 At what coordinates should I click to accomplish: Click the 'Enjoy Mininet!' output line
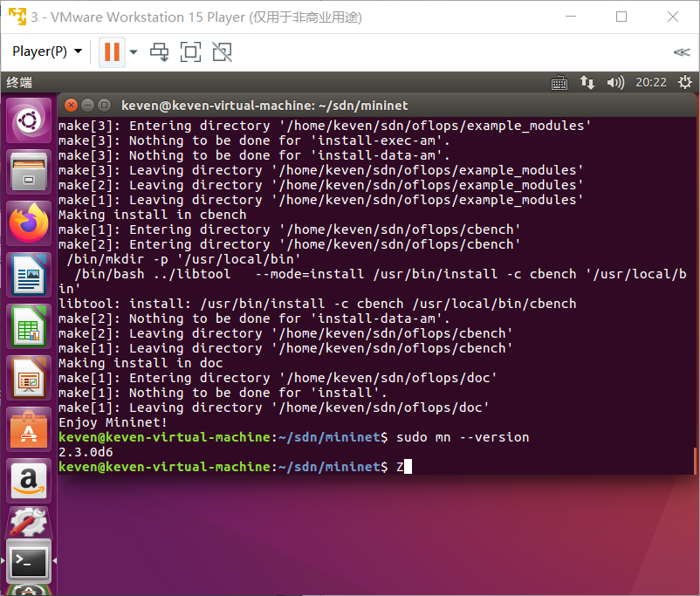click(x=113, y=422)
